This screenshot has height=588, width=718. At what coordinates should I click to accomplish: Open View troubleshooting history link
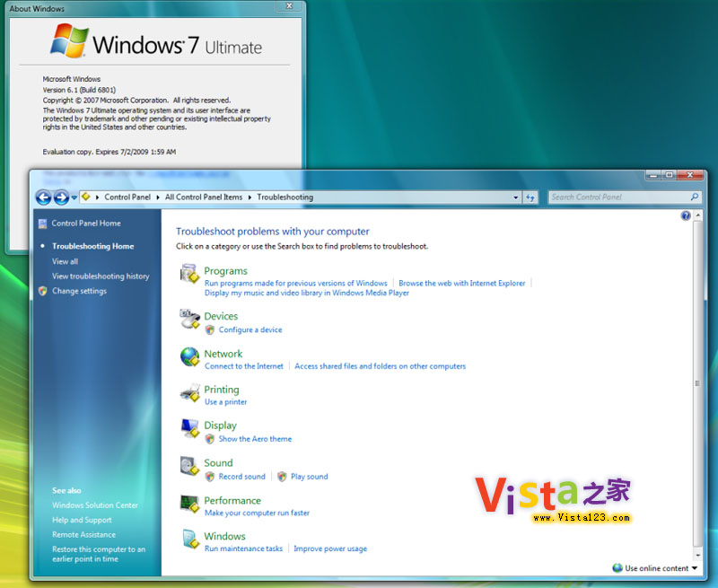101,276
